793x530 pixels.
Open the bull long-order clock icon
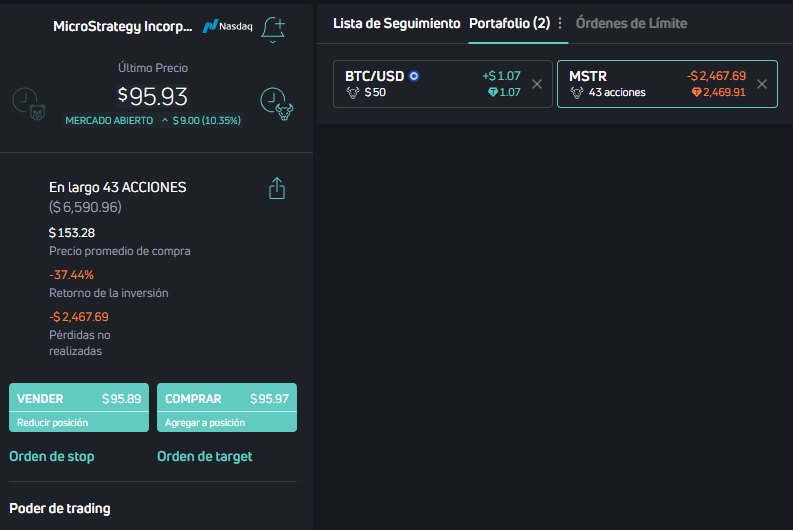pyautogui.click(x=277, y=104)
